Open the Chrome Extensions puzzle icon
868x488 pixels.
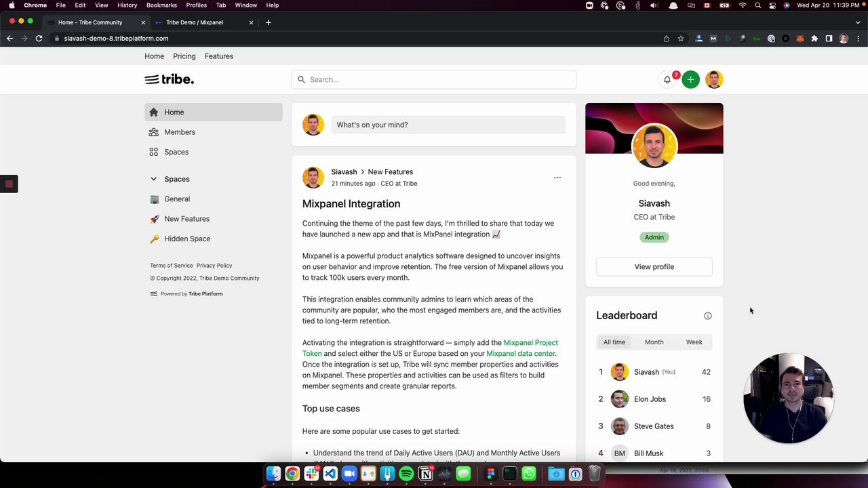pyautogui.click(x=814, y=39)
